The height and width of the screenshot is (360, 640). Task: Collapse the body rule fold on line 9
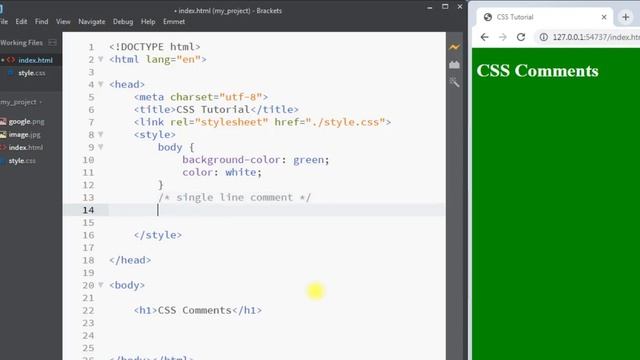tap(101, 147)
